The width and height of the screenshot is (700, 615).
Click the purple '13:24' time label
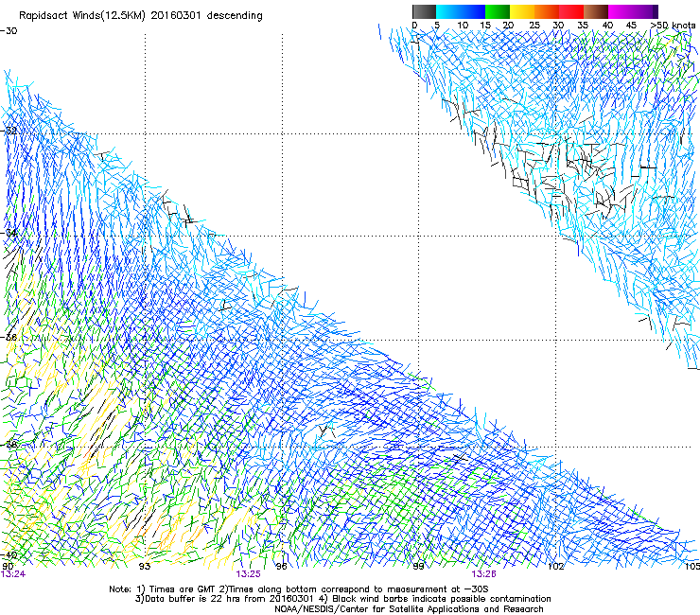click(13, 574)
